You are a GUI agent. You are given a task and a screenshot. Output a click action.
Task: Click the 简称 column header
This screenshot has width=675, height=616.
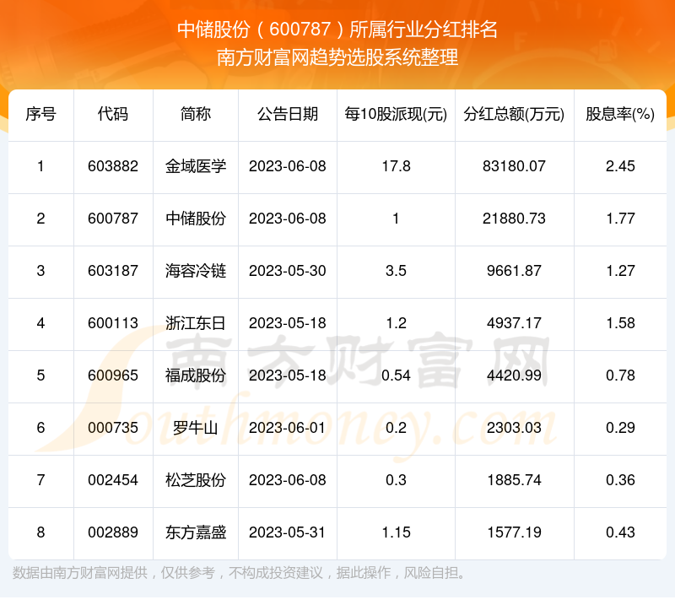(196, 115)
